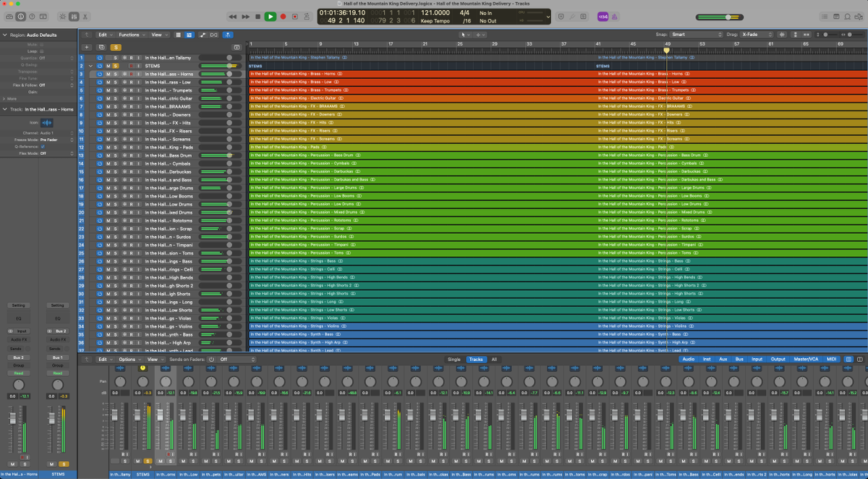Click the Stop transport button

point(258,17)
